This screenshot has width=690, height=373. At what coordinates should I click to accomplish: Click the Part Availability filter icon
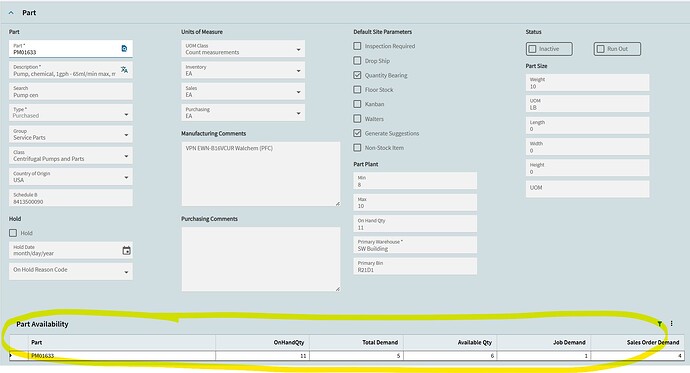[660, 324]
